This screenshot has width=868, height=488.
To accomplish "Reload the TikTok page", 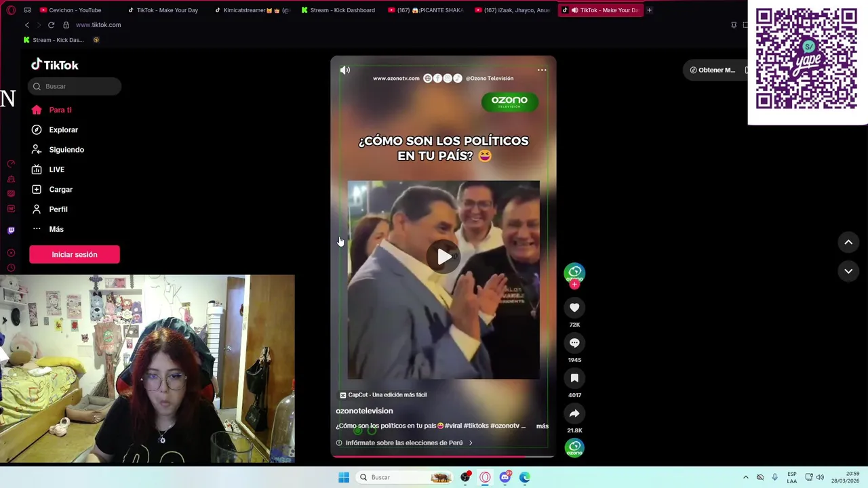I will point(51,25).
